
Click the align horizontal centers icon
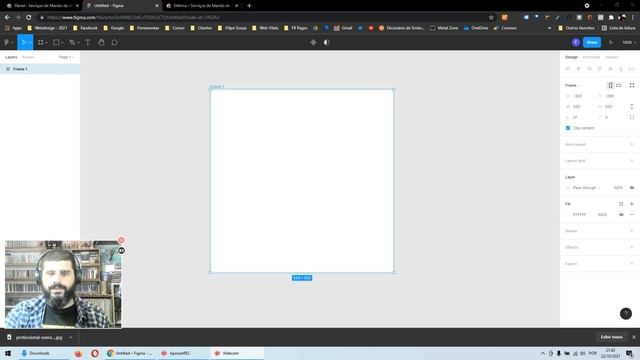click(x=578, y=69)
